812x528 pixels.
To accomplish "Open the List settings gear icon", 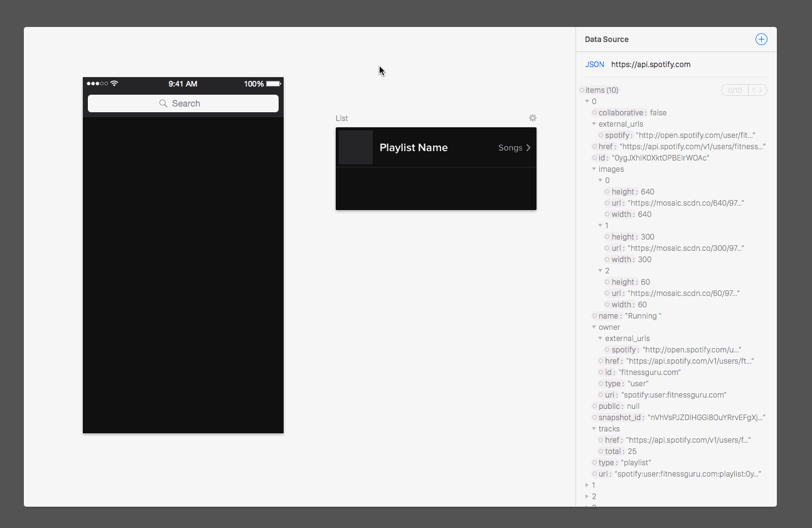I will tap(533, 118).
